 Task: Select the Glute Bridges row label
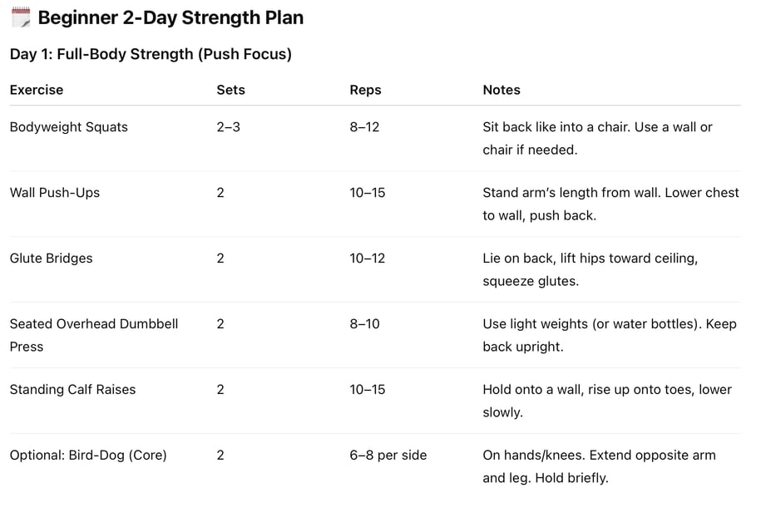click(x=51, y=258)
